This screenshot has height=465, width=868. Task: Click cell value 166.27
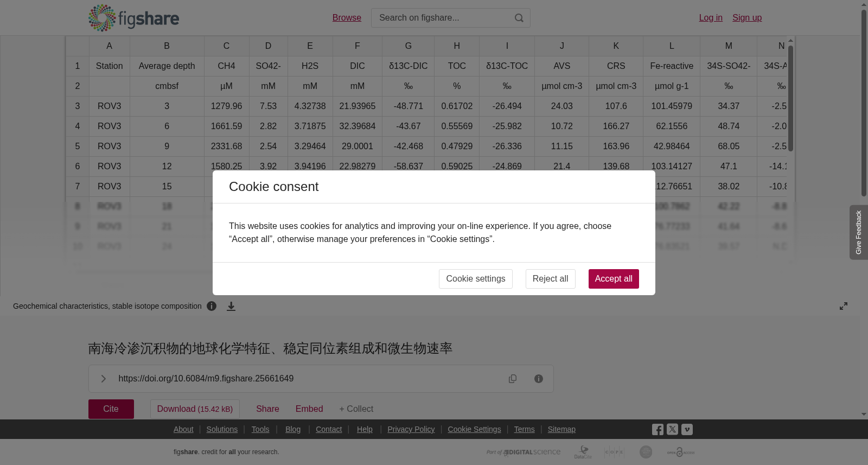tap(616, 126)
